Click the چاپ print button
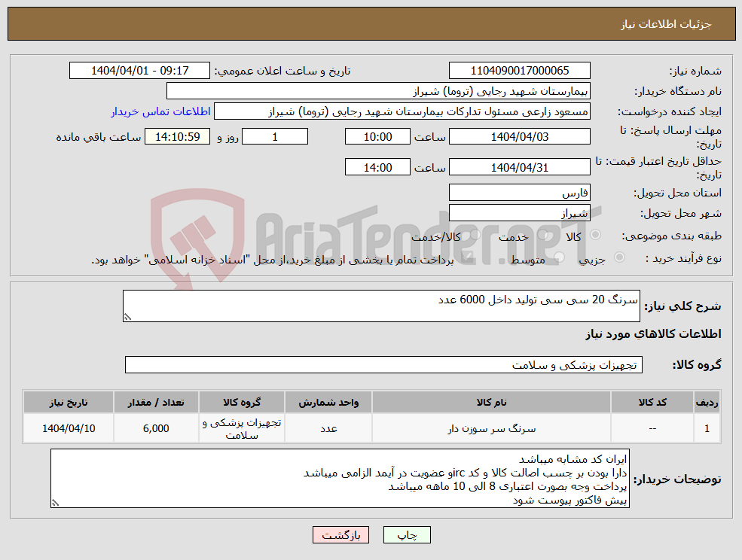Screen dimensions: 742x560 [407, 535]
